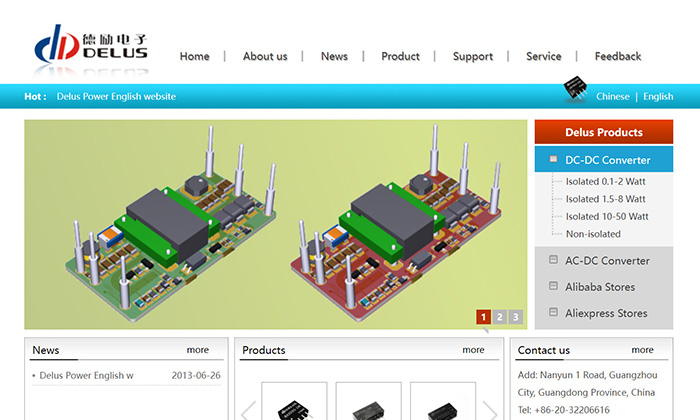Viewport: 700px width, 420px height.
Task: Select Isolated 0.1-2 Watt subcategory
Action: [605, 181]
